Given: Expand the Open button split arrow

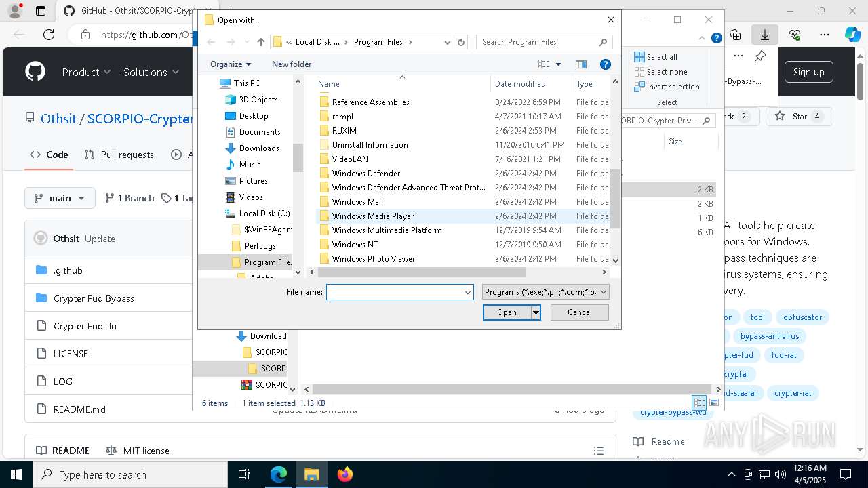Looking at the screenshot, I should pyautogui.click(x=536, y=312).
